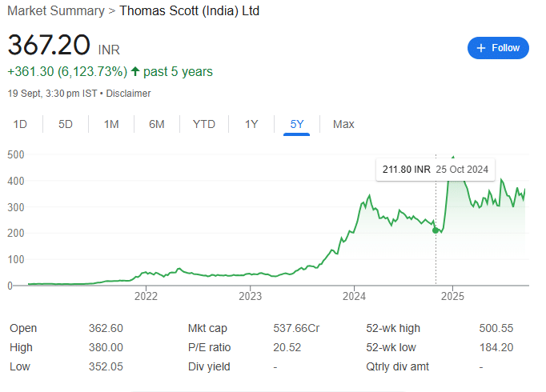Click the P/E ratio label

[x=209, y=347]
